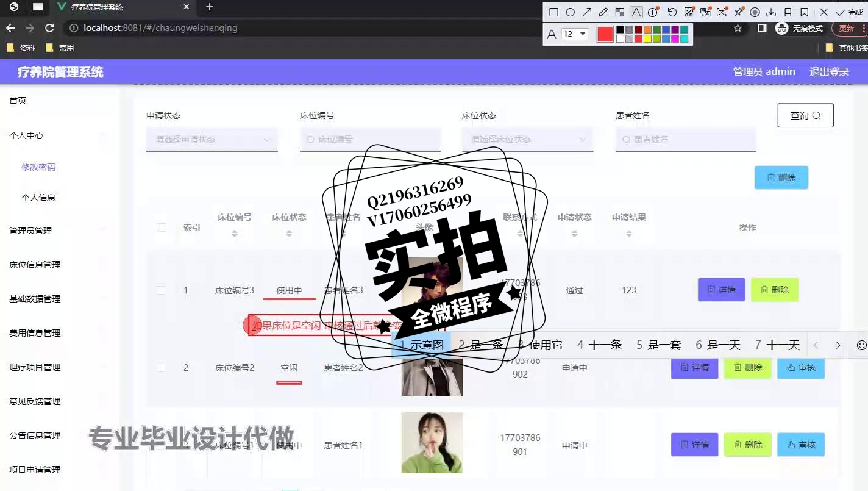Send the screenshot to phone
The image size is (868, 491).
tap(788, 12)
